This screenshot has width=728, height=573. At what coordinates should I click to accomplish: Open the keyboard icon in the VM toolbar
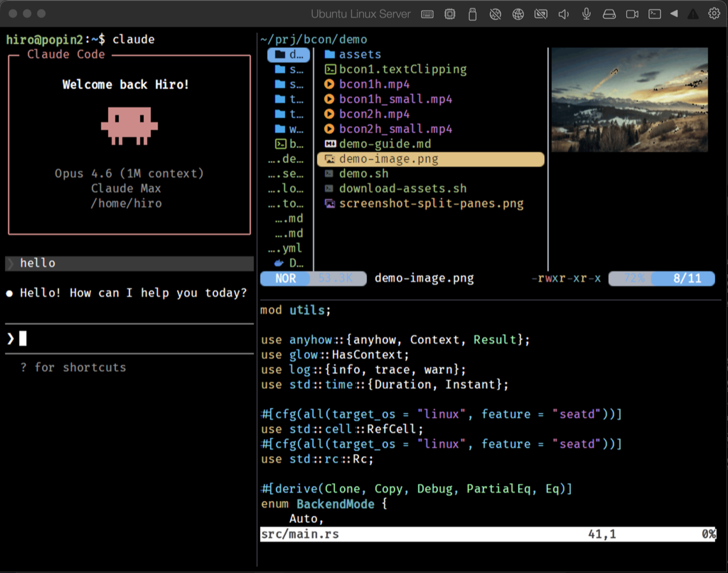(x=427, y=14)
